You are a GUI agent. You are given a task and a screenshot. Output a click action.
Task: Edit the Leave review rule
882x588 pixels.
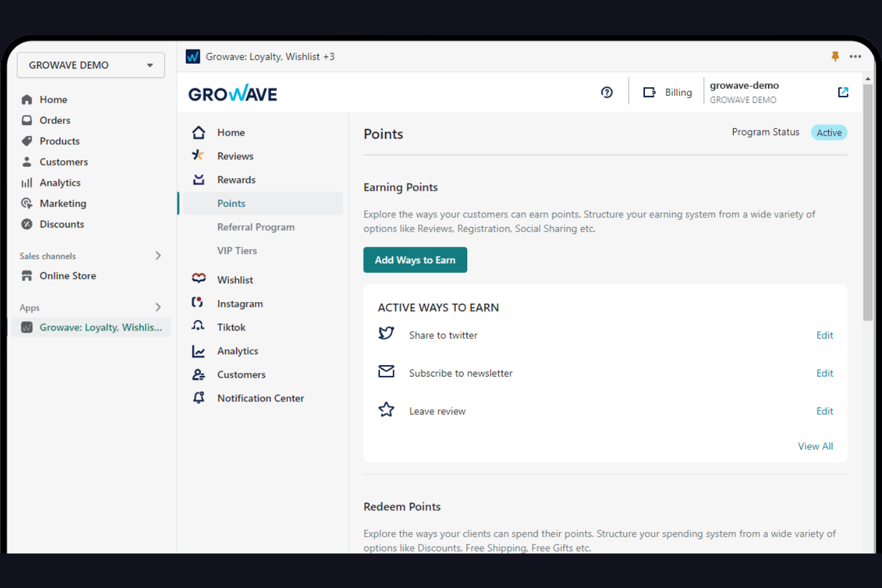(x=825, y=411)
